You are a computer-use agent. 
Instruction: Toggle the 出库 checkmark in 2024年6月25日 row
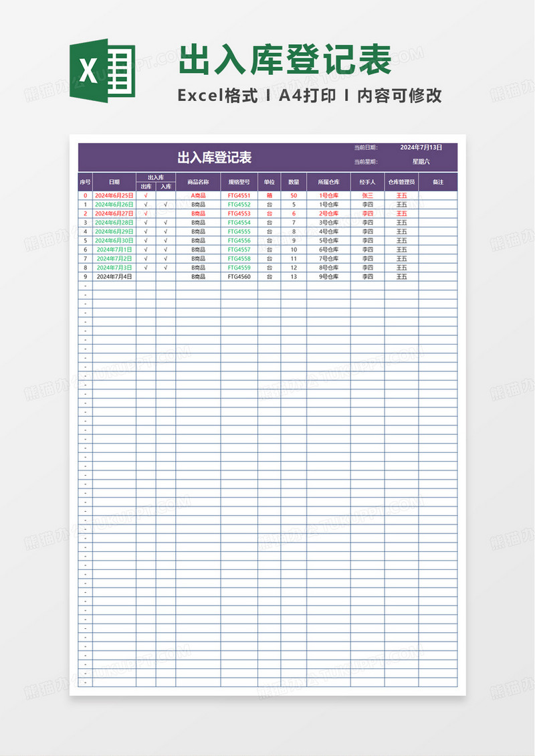[146, 196]
